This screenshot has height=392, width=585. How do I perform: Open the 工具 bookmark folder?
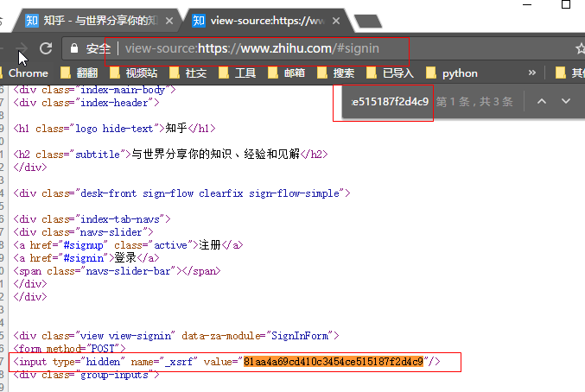[238, 73]
